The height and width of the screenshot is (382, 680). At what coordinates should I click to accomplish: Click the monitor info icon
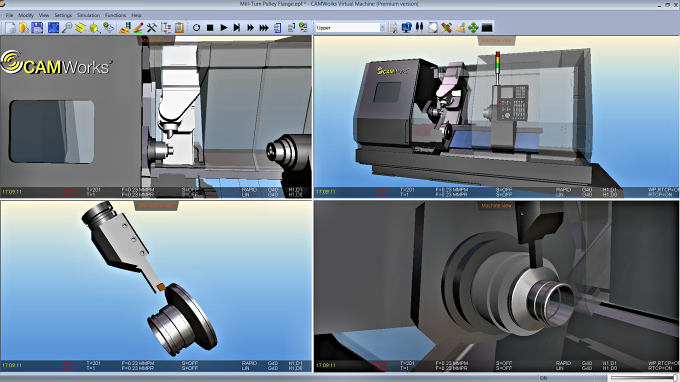click(x=406, y=28)
